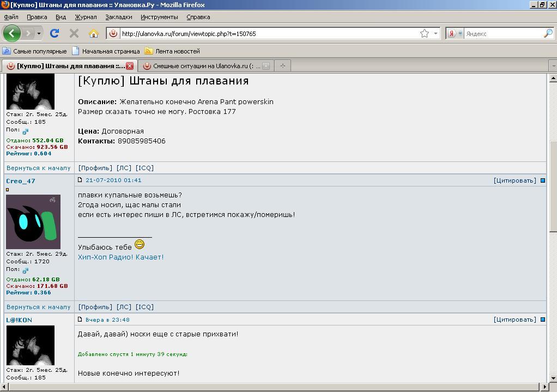
Task: Open the Yandex search engine dropdown
Action: point(454,33)
